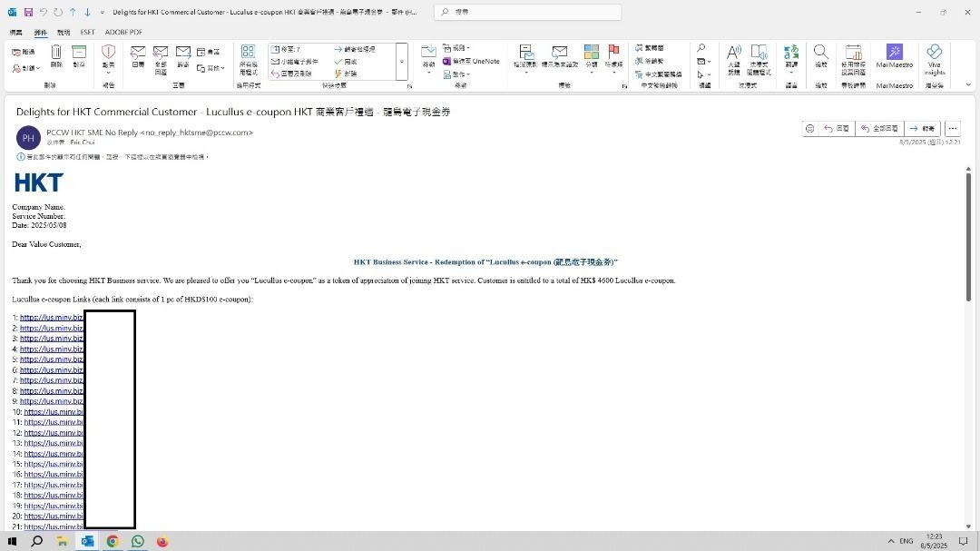Click the smiley reaction button in message header
Viewport: 980px width, 551px height.
pyautogui.click(x=810, y=128)
